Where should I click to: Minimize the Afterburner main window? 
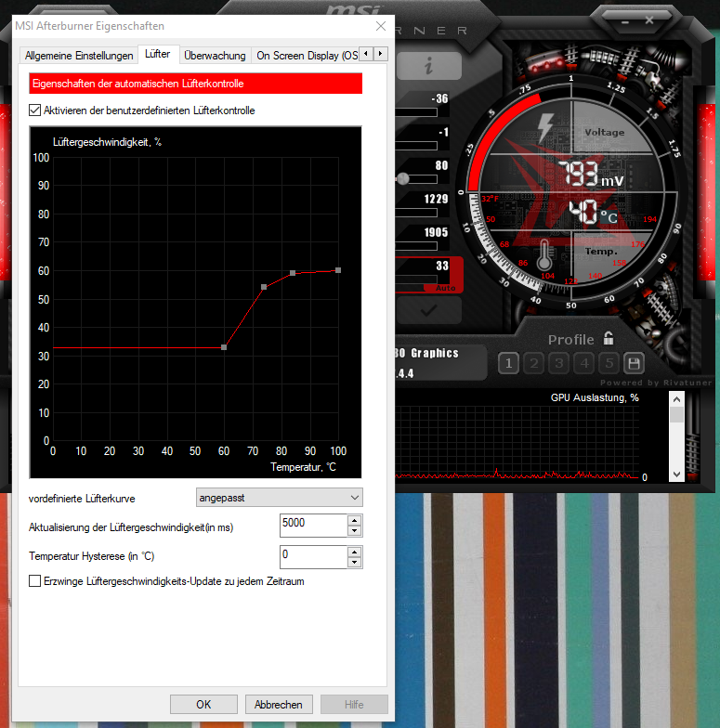pos(624,21)
